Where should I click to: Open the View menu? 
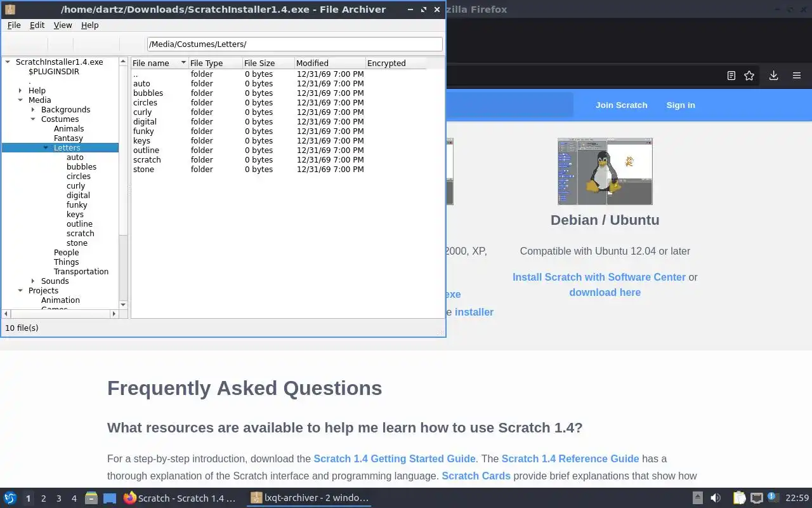coord(63,25)
